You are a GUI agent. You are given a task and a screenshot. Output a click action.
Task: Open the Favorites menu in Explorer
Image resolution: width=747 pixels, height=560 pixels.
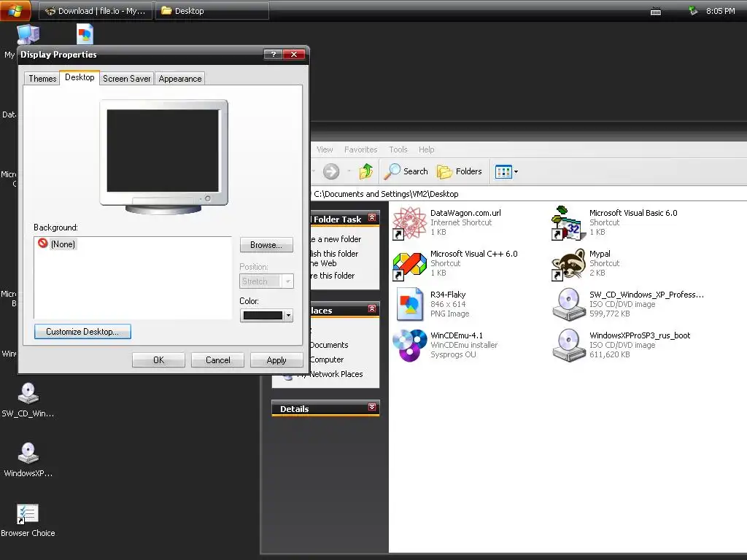(x=360, y=149)
